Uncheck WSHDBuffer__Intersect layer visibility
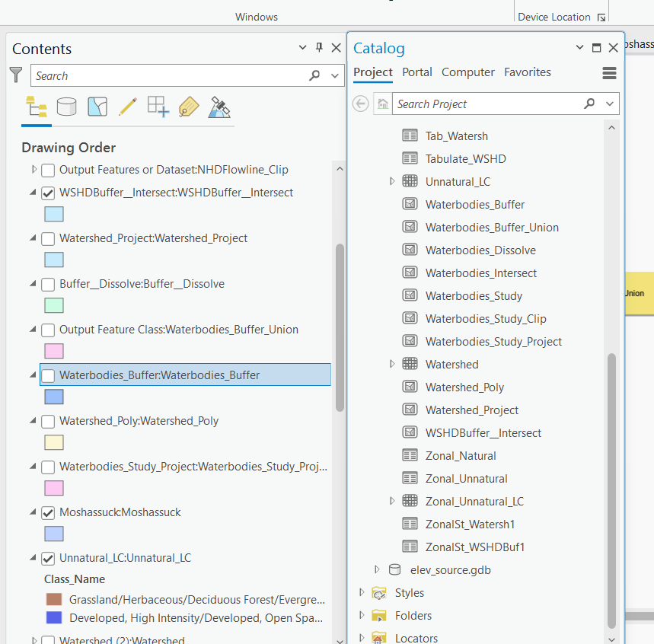 coord(48,193)
